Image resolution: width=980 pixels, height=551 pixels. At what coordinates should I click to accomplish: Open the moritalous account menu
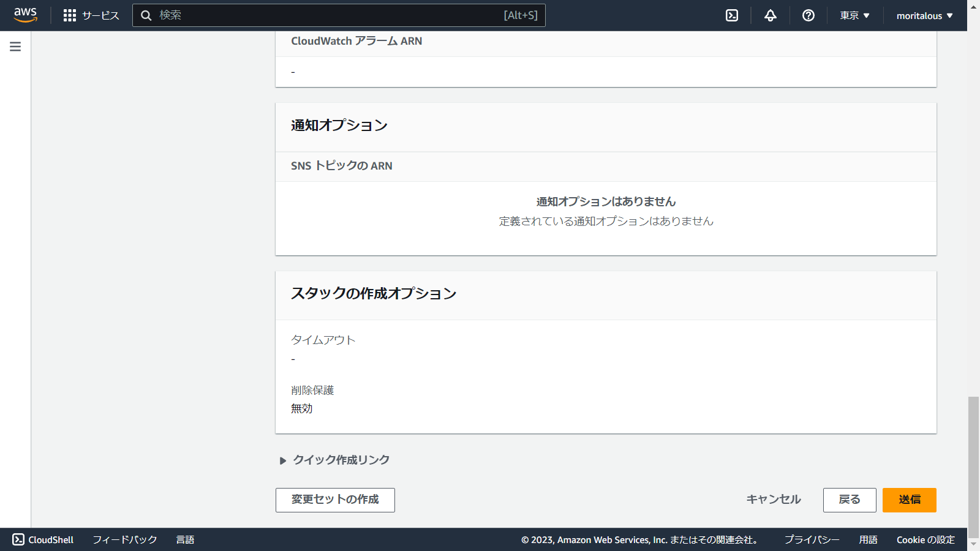click(924, 15)
